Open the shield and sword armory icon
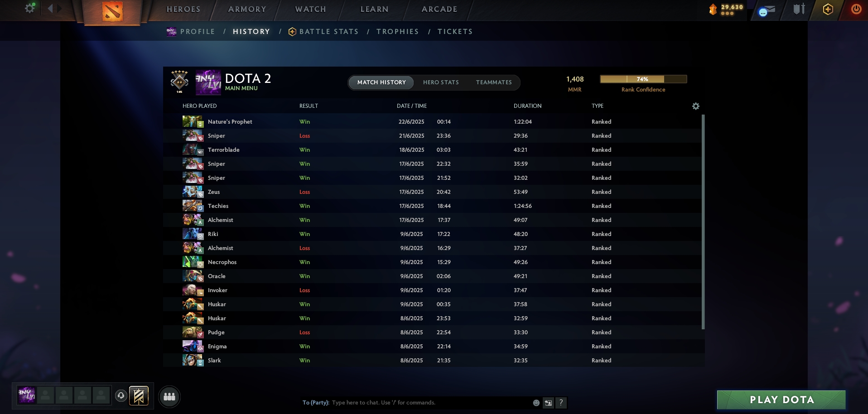Viewport: 868px width, 414px height. coord(799,9)
